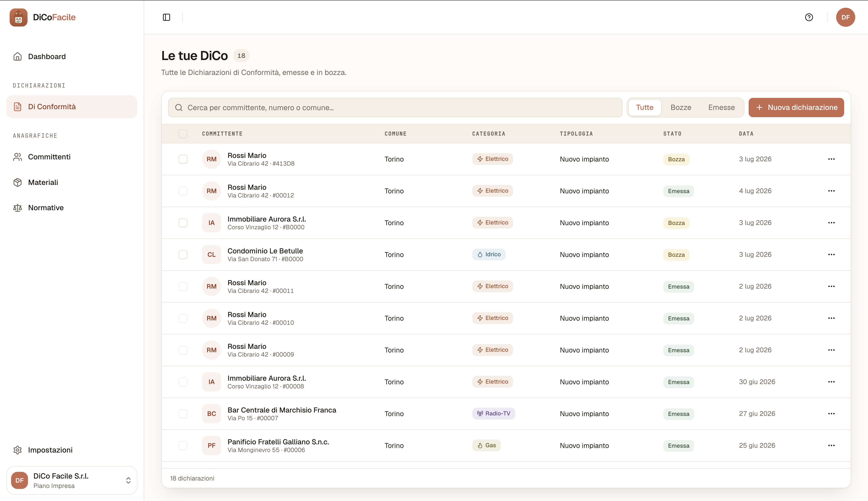Check the row for Condominio Le Betulle

coord(183,255)
